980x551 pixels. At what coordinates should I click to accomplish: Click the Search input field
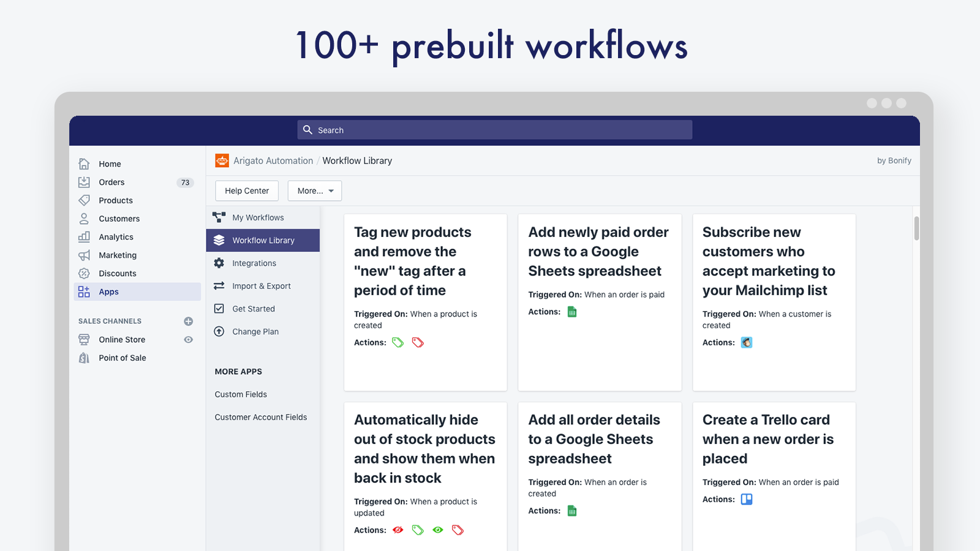click(x=495, y=130)
